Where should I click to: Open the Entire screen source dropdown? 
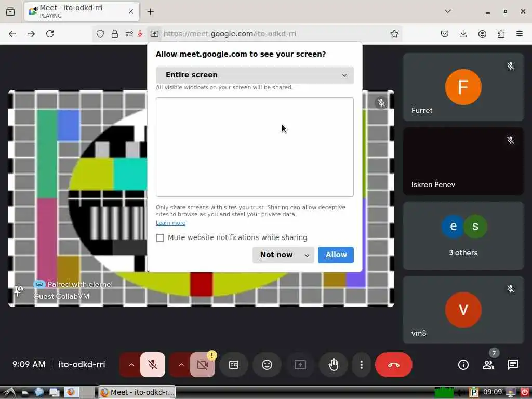click(x=255, y=75)
